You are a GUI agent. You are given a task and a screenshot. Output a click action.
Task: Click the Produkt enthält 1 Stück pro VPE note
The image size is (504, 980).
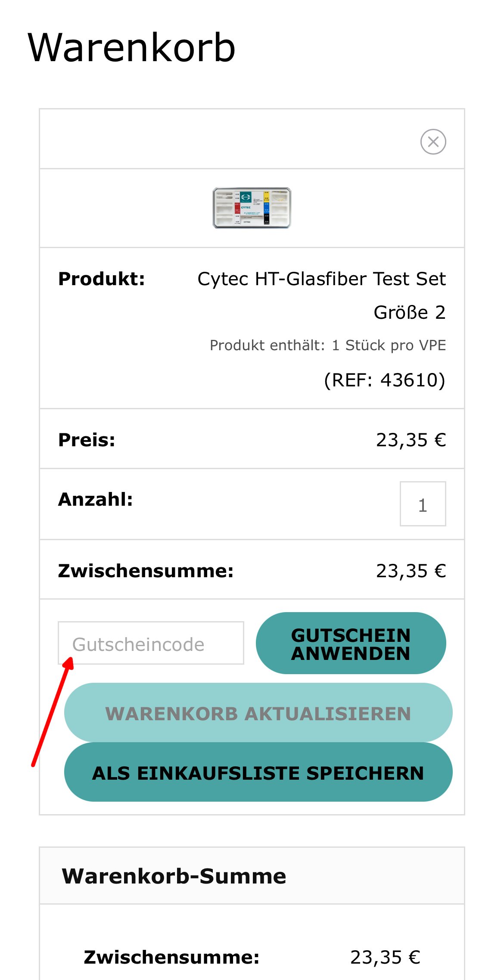[x=328, y=345]
